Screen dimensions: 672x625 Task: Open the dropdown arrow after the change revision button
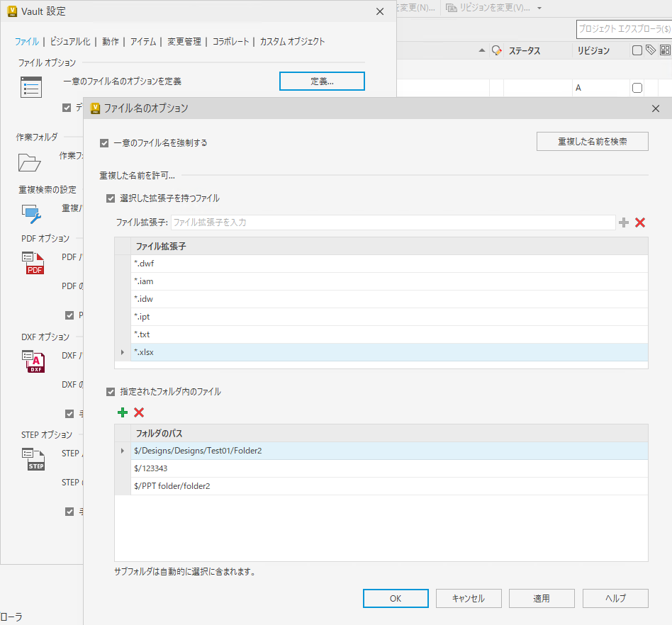pos(539,8)
